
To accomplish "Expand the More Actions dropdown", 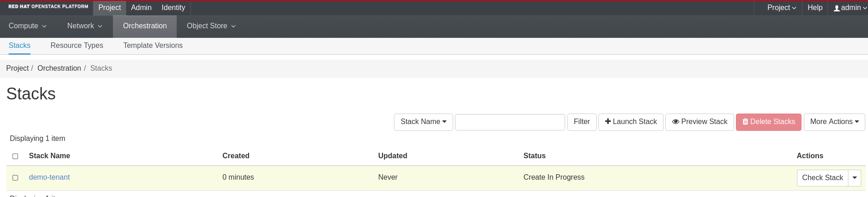I will click(x=834, y=122).
